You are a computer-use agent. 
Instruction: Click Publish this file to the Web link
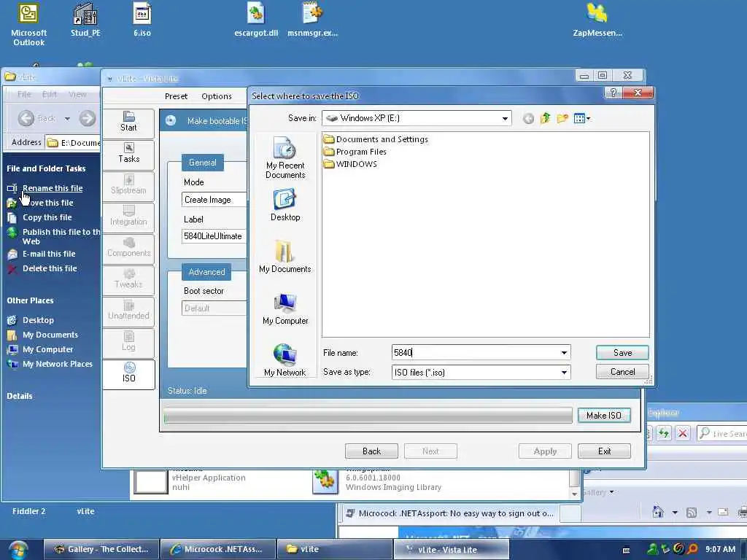[61, 237]
